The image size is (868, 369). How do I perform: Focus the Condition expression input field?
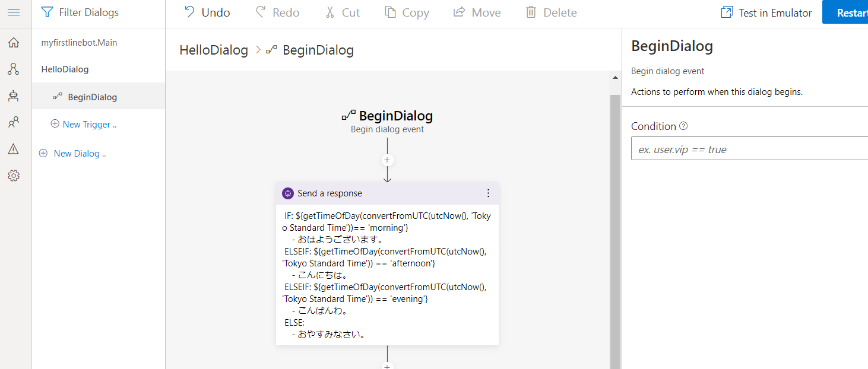[749, 149]
